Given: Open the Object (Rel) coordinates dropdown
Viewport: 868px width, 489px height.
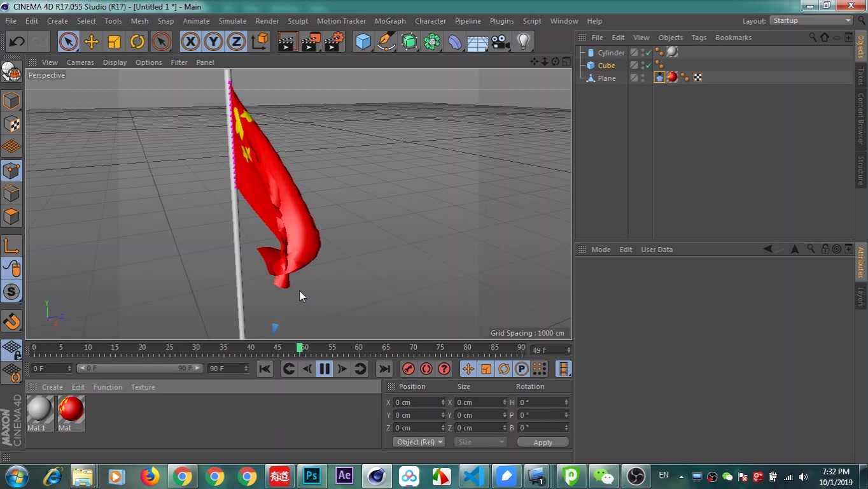Looking at the screenshot, I should [x=418, y=441].
